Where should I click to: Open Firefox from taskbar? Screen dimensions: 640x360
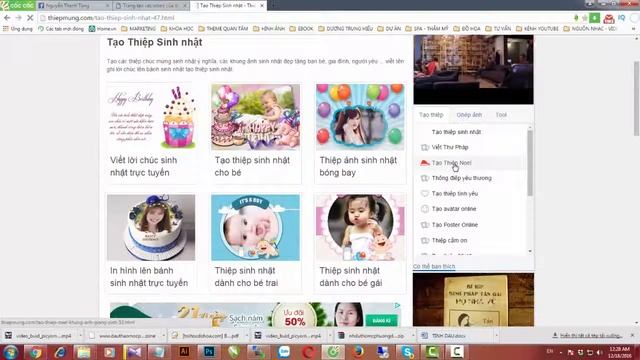pyautogui.click(x=358, y=352)
